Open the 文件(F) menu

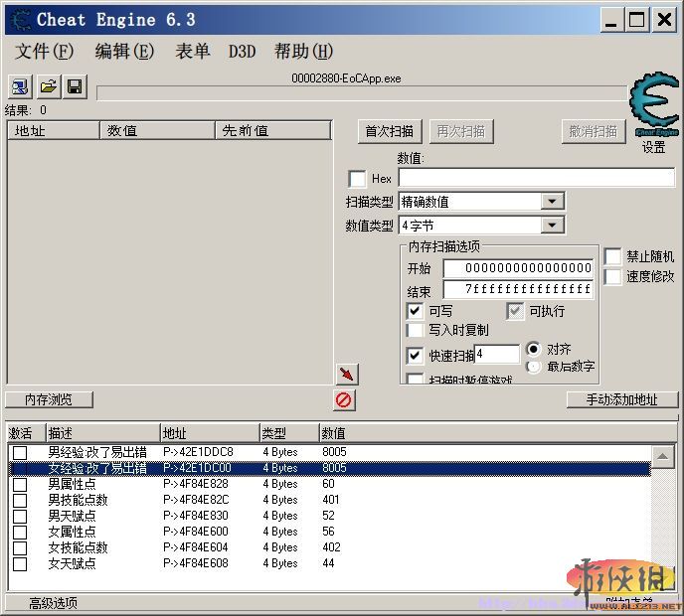click(x=44, y=52)
